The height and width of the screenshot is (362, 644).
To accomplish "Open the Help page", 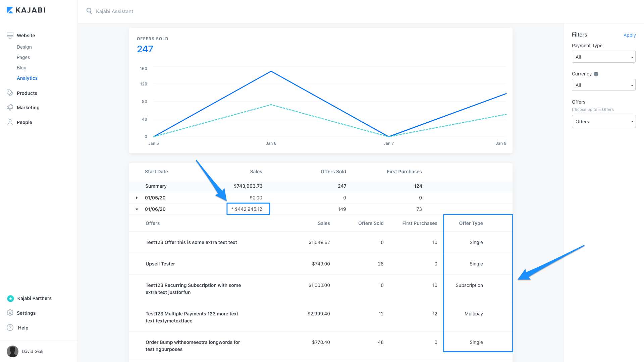I will 23,328.
